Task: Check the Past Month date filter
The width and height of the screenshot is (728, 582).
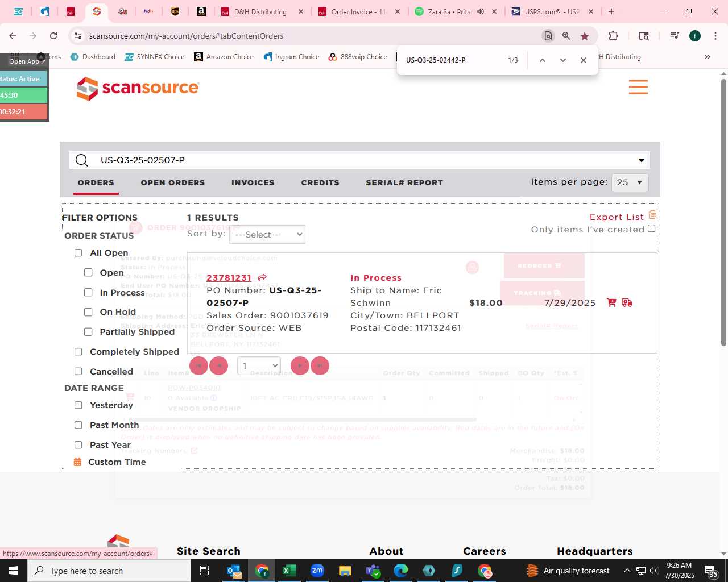Action: (78, 425)
